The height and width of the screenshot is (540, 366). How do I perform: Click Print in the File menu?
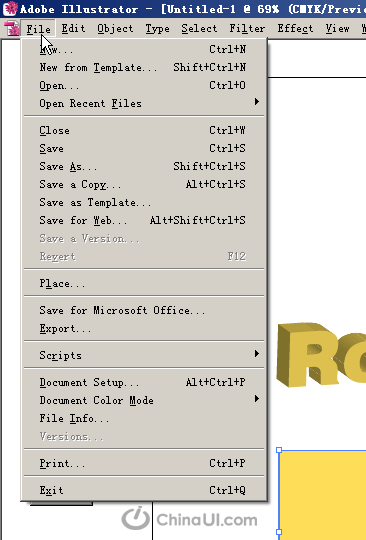pyautogui.click(x=144, y=463)
